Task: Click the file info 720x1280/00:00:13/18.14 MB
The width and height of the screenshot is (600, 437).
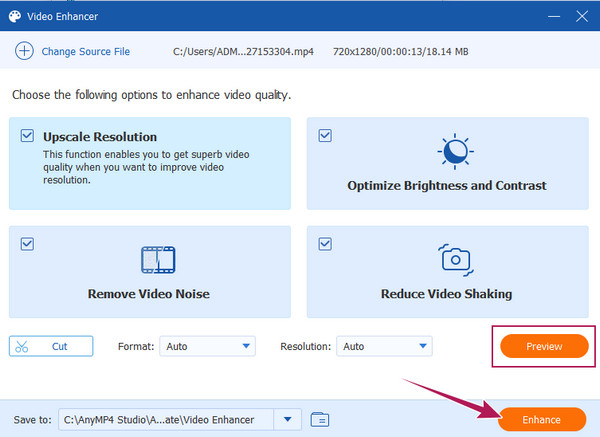Action: (x=401, y=52)
